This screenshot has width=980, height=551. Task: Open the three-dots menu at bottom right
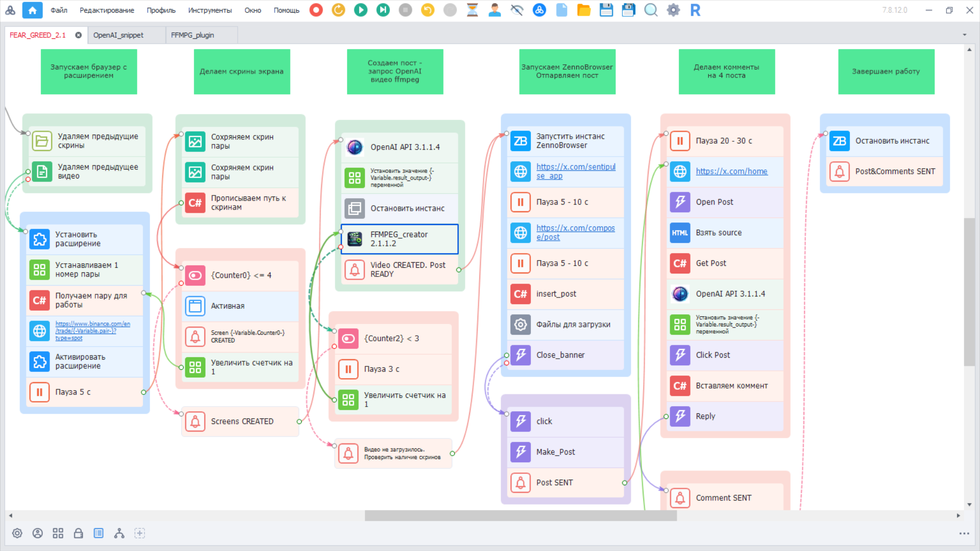(964, 534)
